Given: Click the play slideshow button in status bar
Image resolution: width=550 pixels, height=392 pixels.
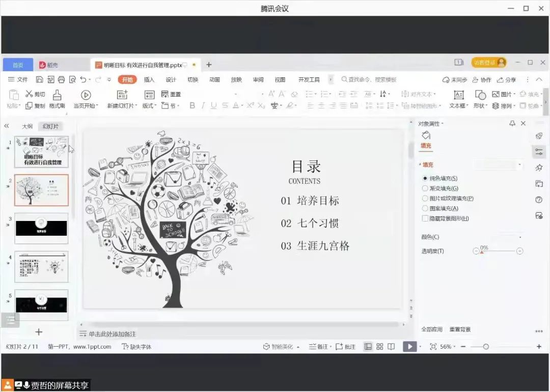Looking at the screenshot, I should pyautogui.click(x=409, y=347).
